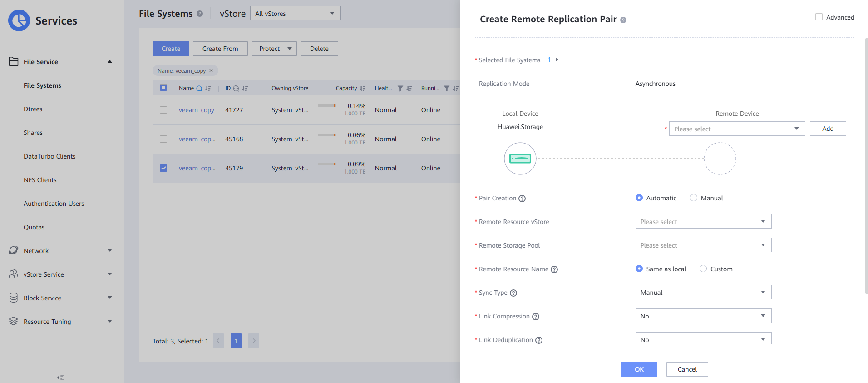Click the search icon in Name column
This screenshot has height=383, width=868.
coord(199,89)
